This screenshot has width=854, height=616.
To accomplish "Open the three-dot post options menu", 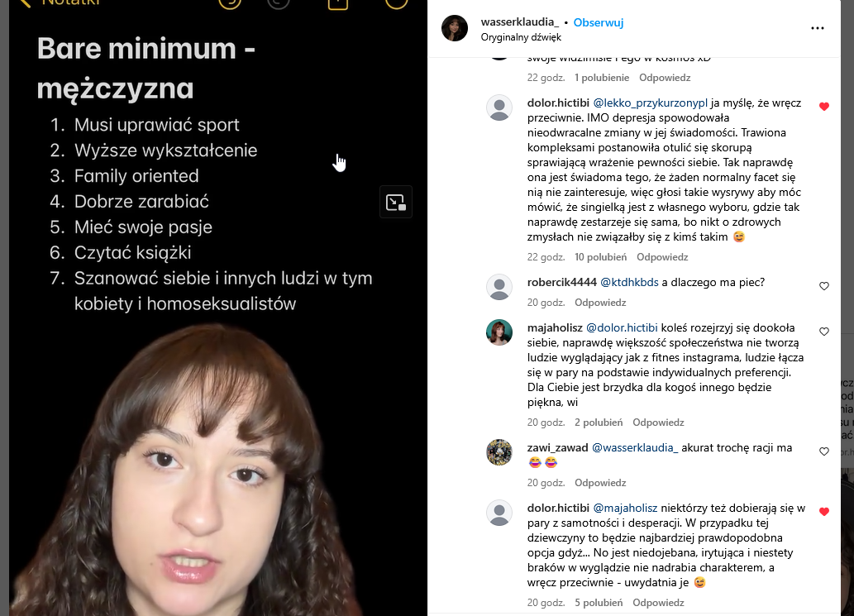I will (817, 28).
